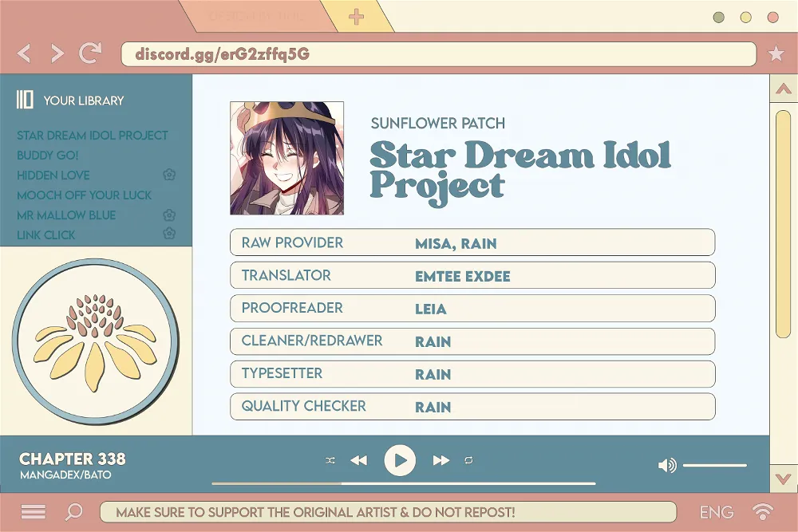Viewport: 798px width, 532px height.
Task: Seek on the playback progress bar
Action: coord(404,483)
